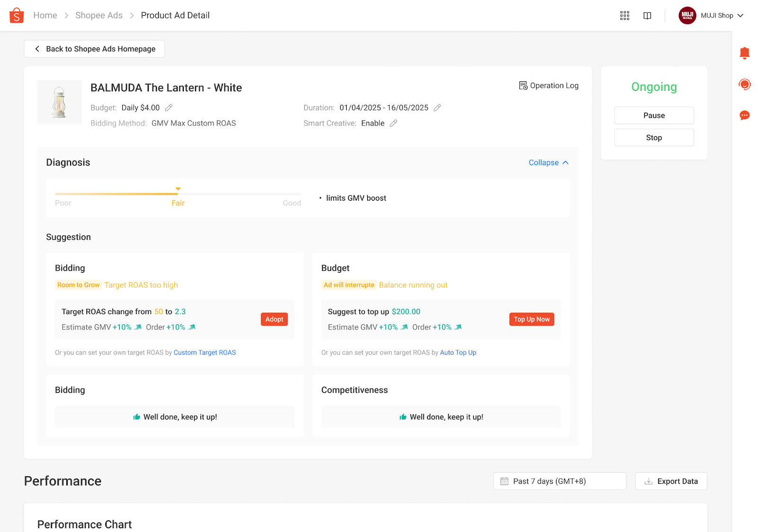This screenshot has height=532, width=758.
Task: Open Custom Target ROAS link
Action: [x=205, y=353]
